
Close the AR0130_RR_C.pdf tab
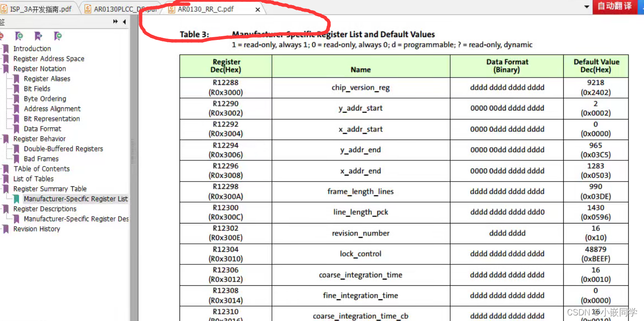pos(258,9)
